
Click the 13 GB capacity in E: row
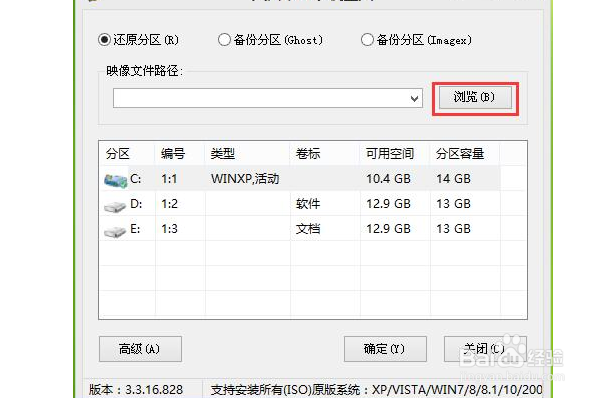coord(453,229)
